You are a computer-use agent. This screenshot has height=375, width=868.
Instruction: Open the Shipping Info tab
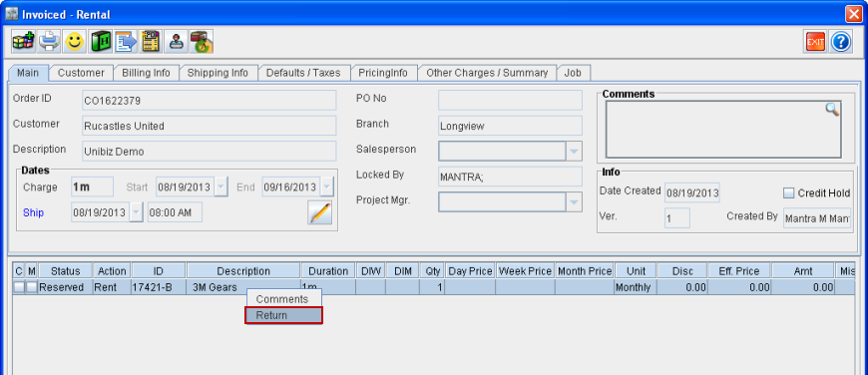pos(217,73)
